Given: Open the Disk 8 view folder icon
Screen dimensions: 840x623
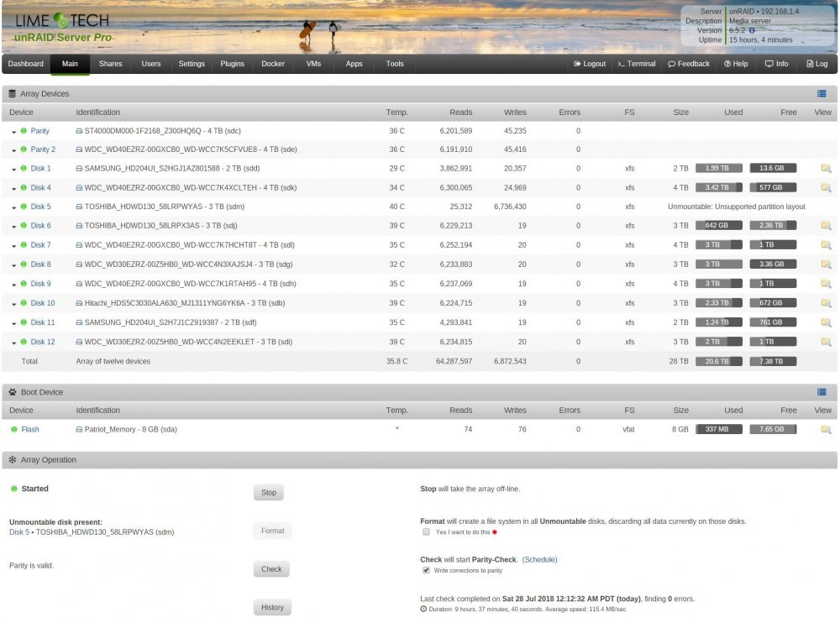Looking at the screenshot, I should (x=826, y=264).
